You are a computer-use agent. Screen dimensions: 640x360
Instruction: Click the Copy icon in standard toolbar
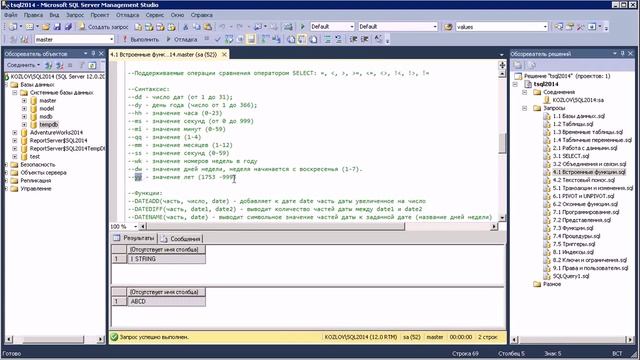[x=197, y=27]
